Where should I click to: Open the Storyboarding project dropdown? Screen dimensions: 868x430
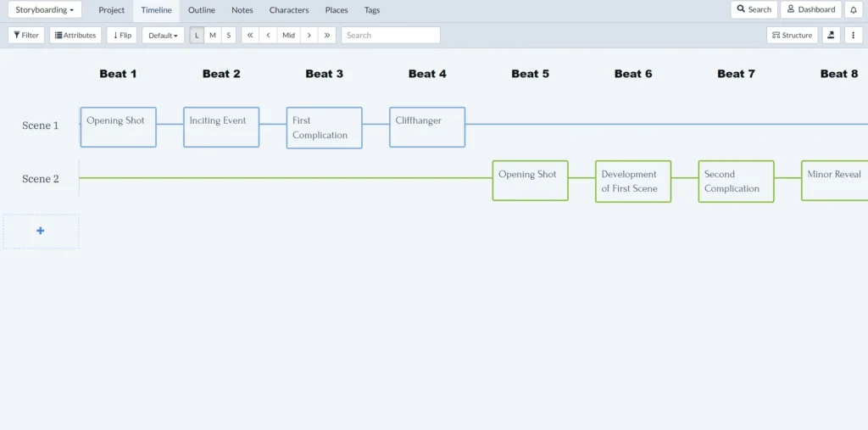click(x=45, y=9)
